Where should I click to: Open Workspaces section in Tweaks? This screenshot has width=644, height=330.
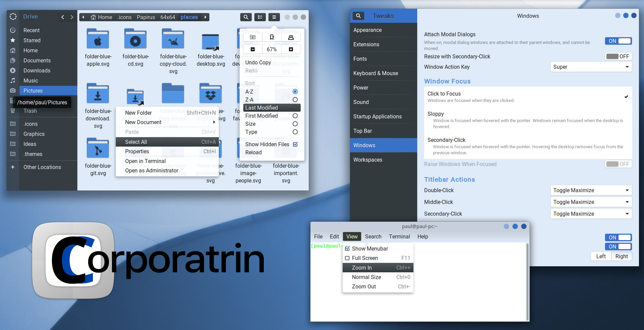pos(384,160)
